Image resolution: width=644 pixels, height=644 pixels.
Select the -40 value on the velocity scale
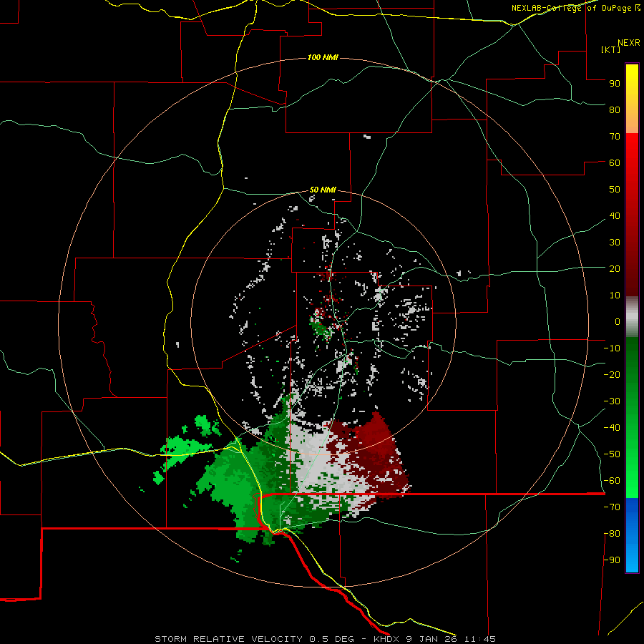tap(612, 428)
